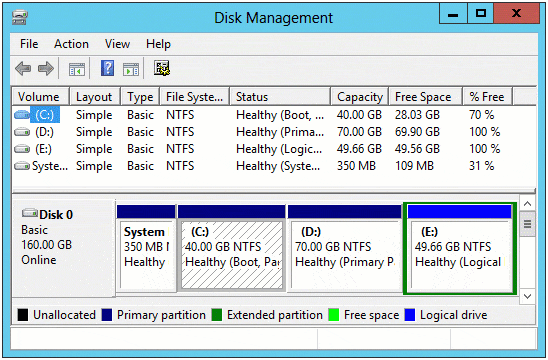Screen dimensions: 548x360
Task: Click the green Extended partition legend swatch
Action: coord(217,315)
